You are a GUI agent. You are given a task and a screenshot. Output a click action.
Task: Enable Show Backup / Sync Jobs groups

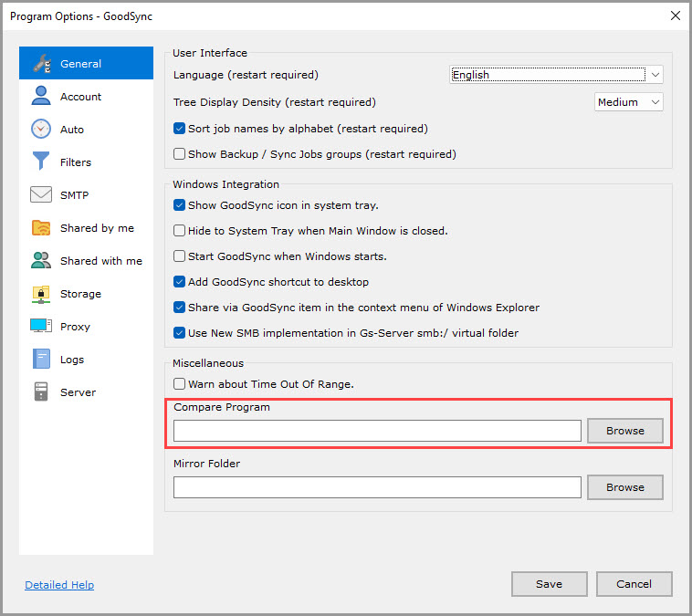(x=179, y=154)
